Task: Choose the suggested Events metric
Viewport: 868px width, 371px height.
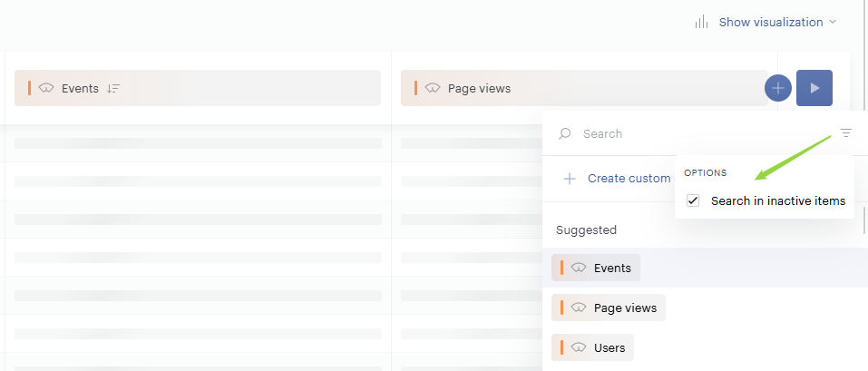Action: click(x=596, y=268)
